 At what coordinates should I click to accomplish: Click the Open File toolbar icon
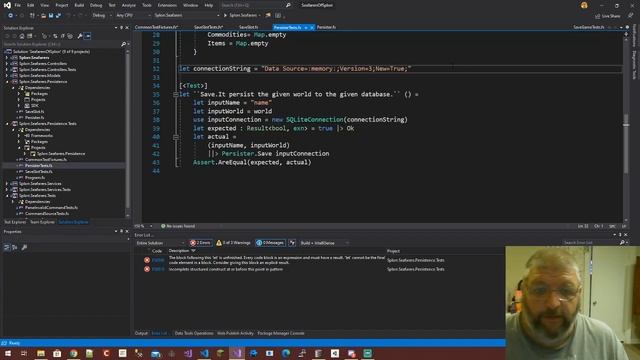43,16
